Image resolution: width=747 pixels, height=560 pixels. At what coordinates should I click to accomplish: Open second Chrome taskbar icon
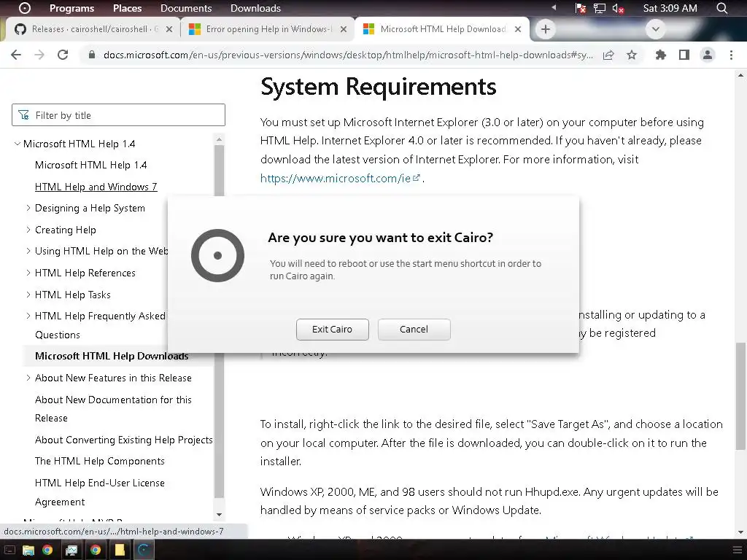[96, 551]
